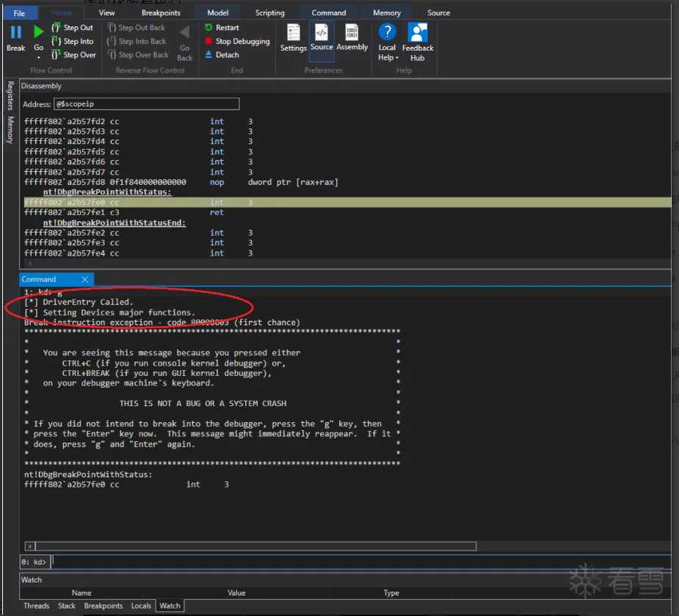Switch to the Breakpoints ribbon tab
Screen dimensions: 679x616
(160, 12)
